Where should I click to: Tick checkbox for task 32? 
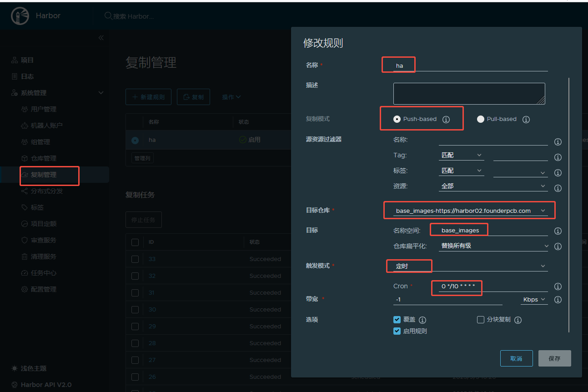click(135, 276)
